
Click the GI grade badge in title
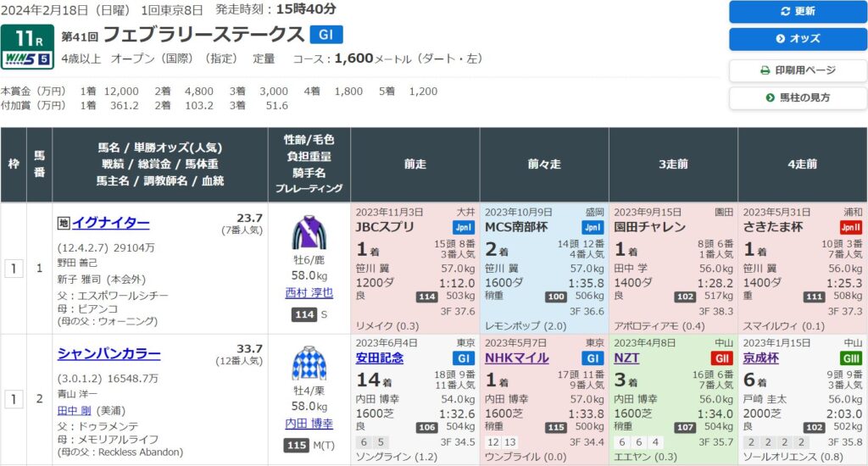click(x=326, y=35)
